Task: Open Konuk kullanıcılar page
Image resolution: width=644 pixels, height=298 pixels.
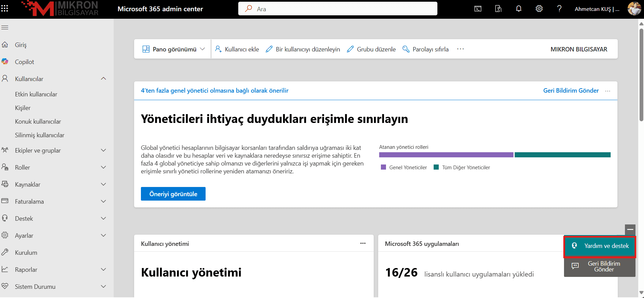Action: 38,122
